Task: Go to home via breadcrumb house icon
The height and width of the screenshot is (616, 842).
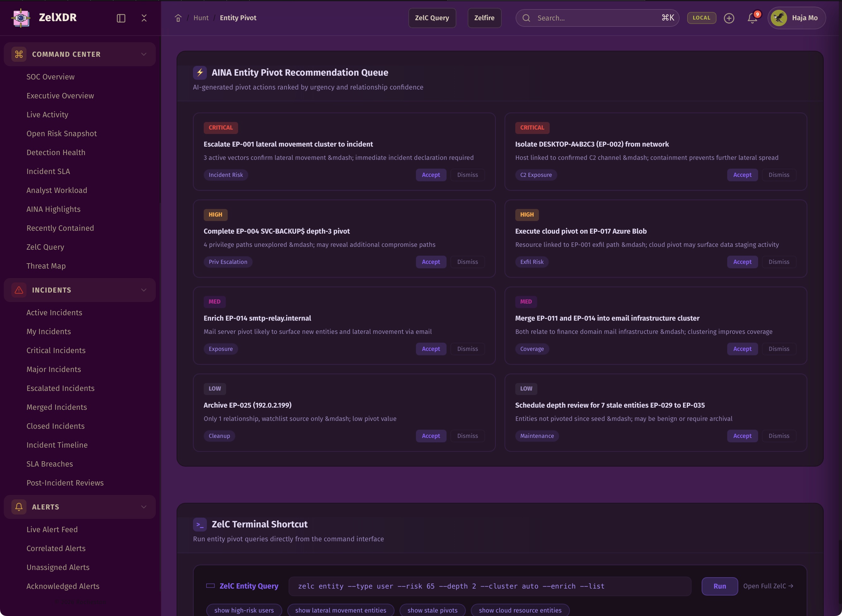Action: pos(178,18)
